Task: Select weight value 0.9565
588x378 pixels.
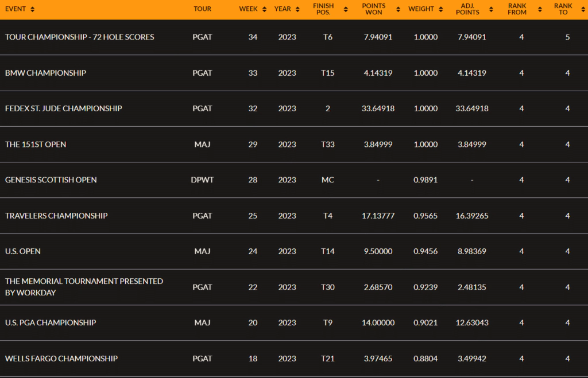Action: [425, 216]
